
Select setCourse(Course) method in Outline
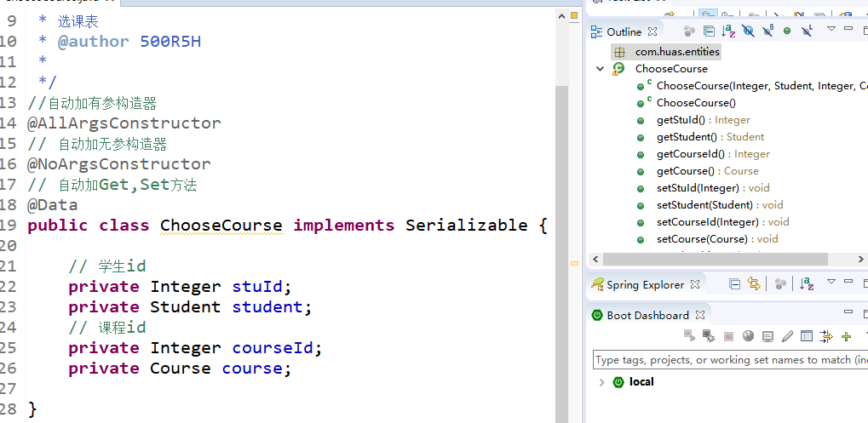click(x=717, y=239)
